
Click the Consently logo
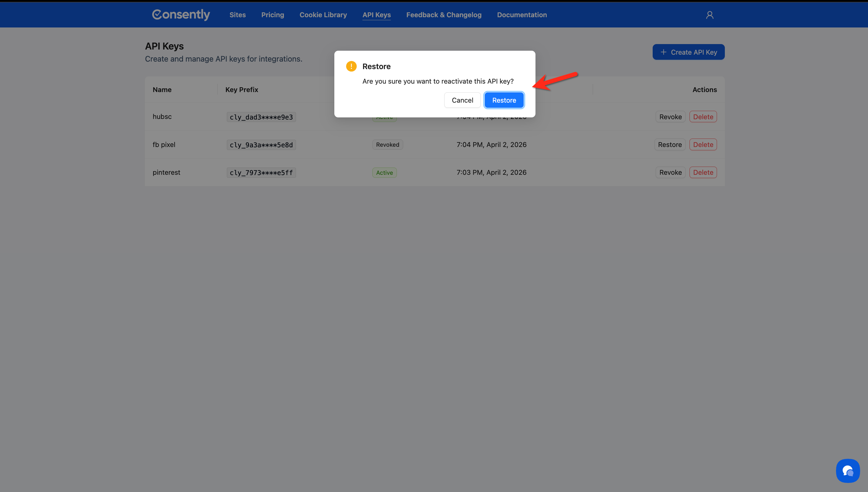click(x=181, y=14)
